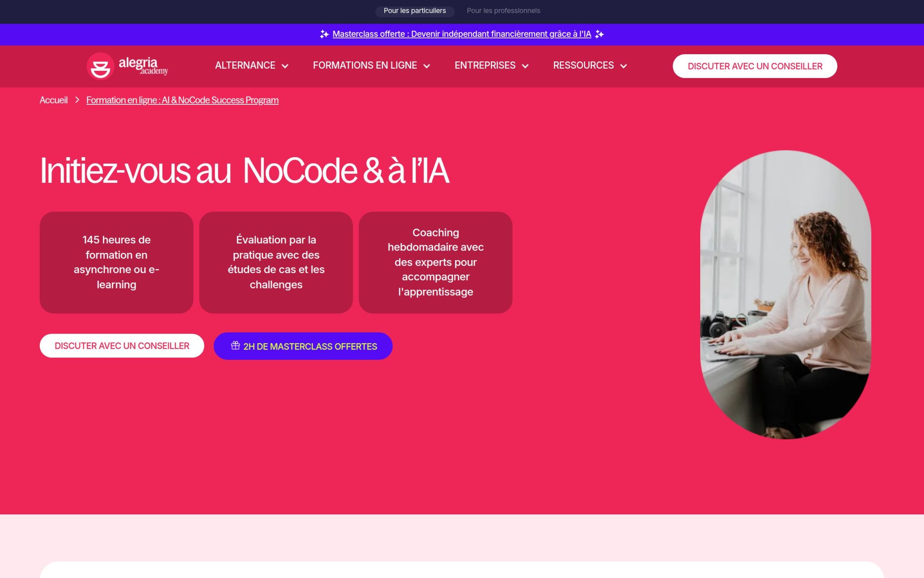Open the Masterclass offerte banner link
Viewport: 924px width, 578px height.
462,34
